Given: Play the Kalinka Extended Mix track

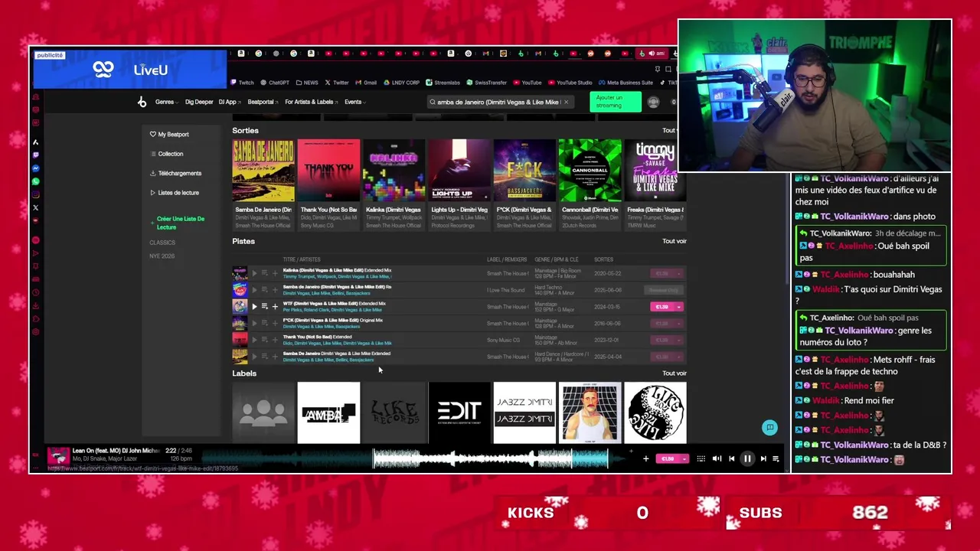Looking at the screenshot, I should (254, 273).
